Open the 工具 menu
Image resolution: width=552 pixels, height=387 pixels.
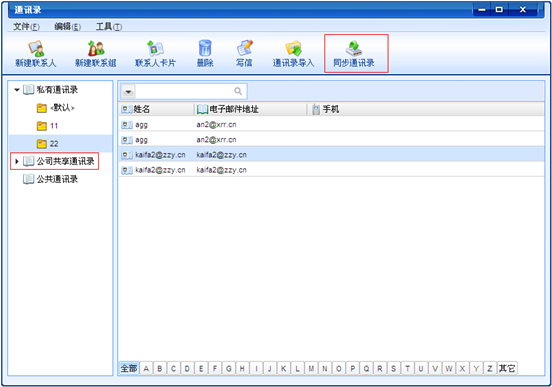pos(109,27)
